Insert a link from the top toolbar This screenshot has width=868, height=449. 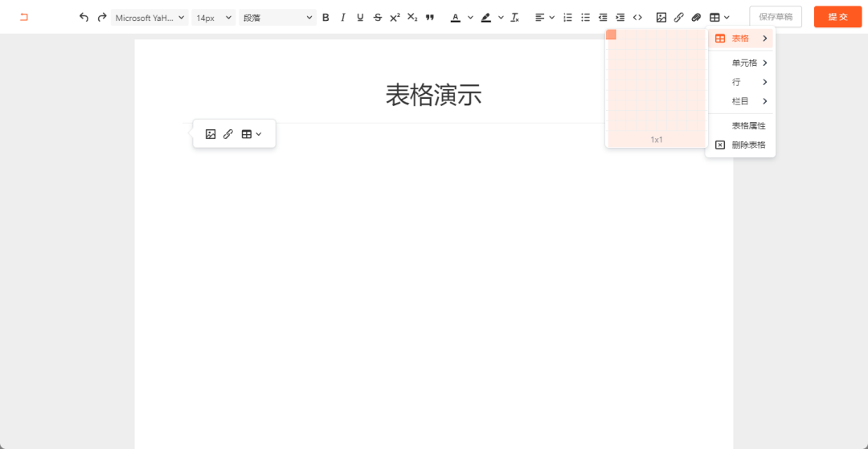[x=678, y=17]
